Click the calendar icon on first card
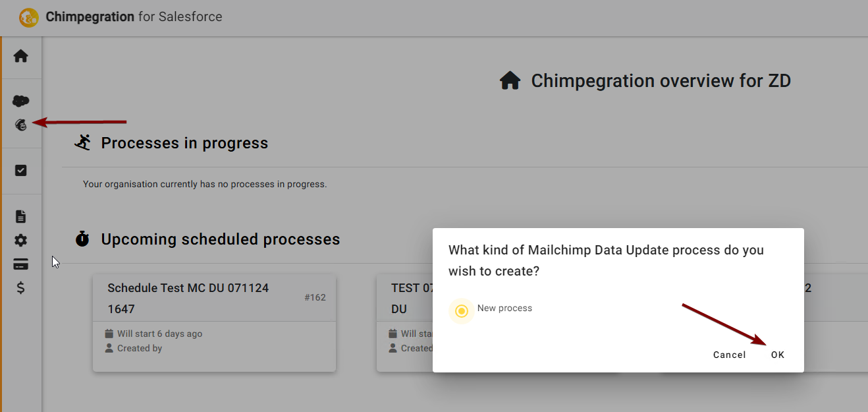The image size is (868, 412). click(x=109, y=334)
